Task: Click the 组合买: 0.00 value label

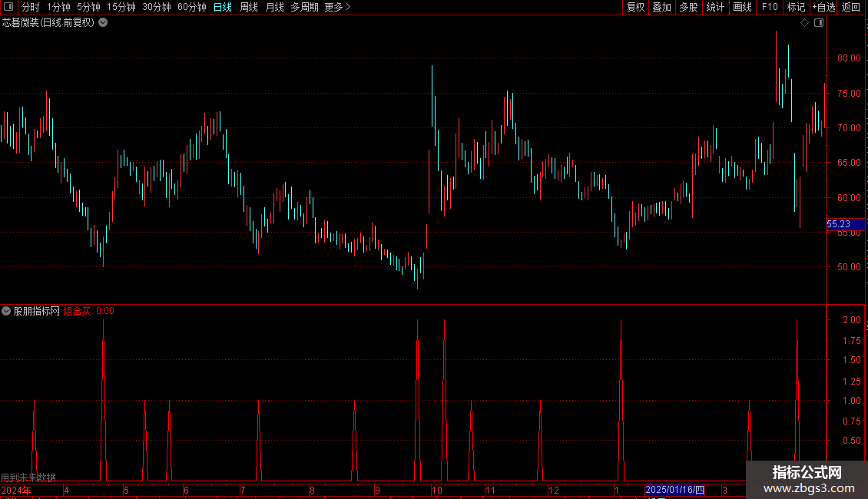Action: pos(88,311)
